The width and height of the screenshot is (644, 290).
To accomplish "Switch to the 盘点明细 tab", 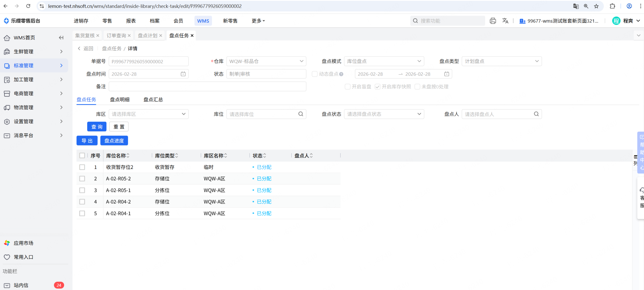I will [120, 99].
